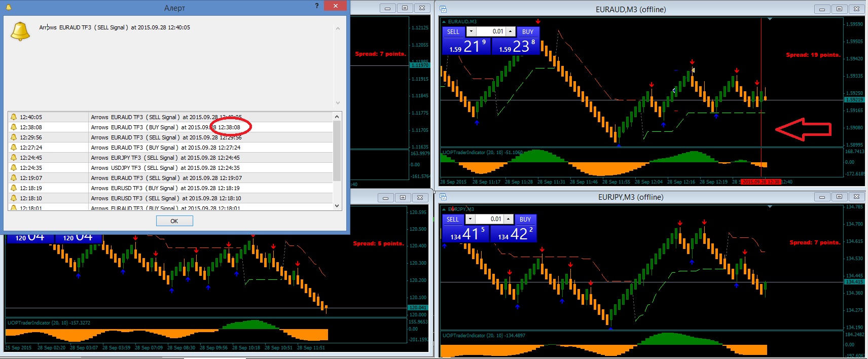Select the alert message 'USDJPY TF3 (SELL Signal) at 12:24:35'
Screen dimensions: 868x359
point(165,168)
